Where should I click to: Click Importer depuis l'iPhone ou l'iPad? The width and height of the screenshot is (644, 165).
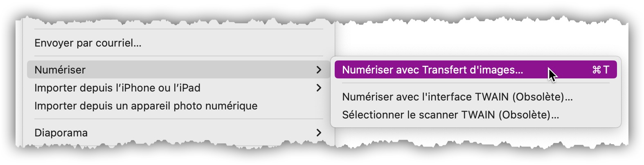pos(117,88)
